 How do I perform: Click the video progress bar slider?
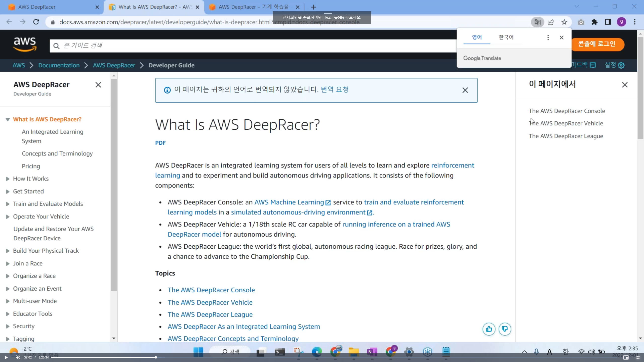coord(156,357)
